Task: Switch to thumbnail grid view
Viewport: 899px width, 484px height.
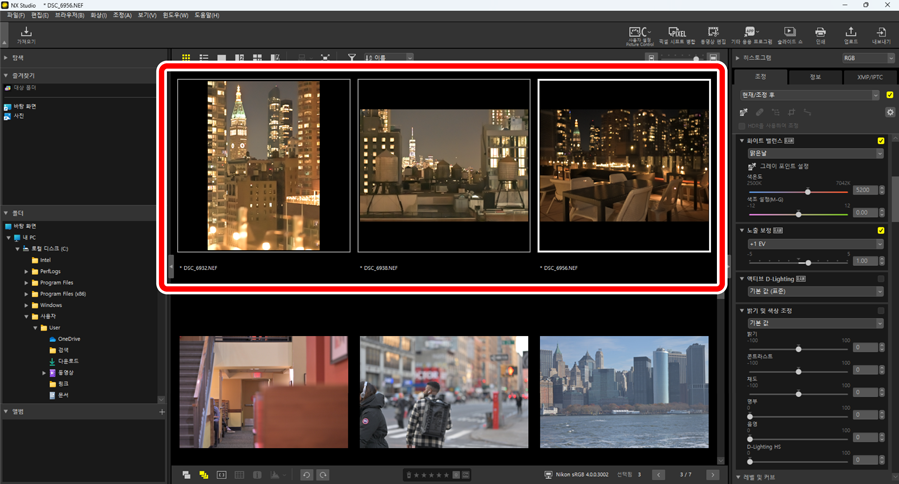Action: tap(186, 58)
